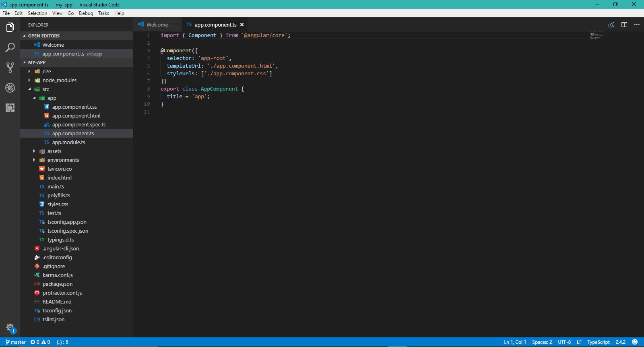Click Ln 1, Col 1 to go to line
This screenshot has width=644, height=347.
(515, 342)
